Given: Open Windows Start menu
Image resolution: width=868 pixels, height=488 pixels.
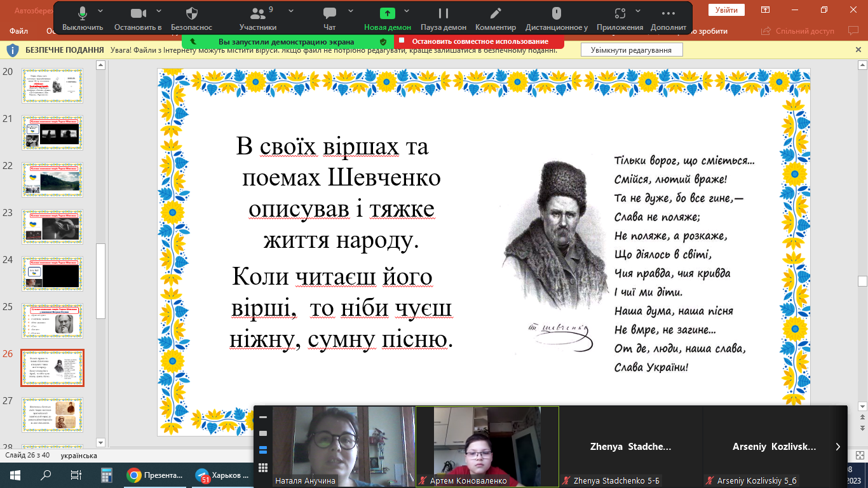Looking at the screenshot, I should pos(15,475).
